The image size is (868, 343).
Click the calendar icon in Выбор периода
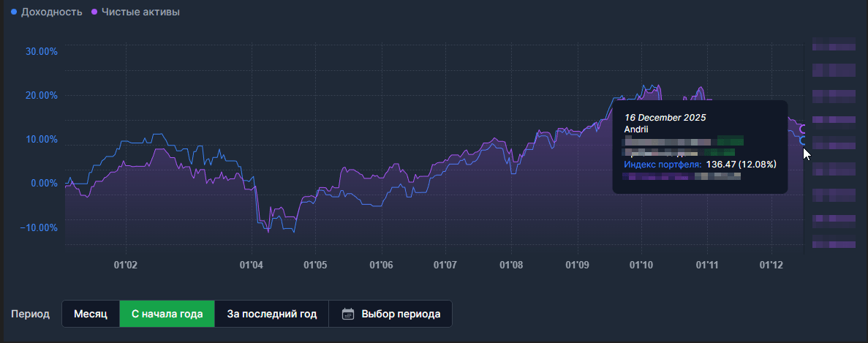tap(348, 314)
